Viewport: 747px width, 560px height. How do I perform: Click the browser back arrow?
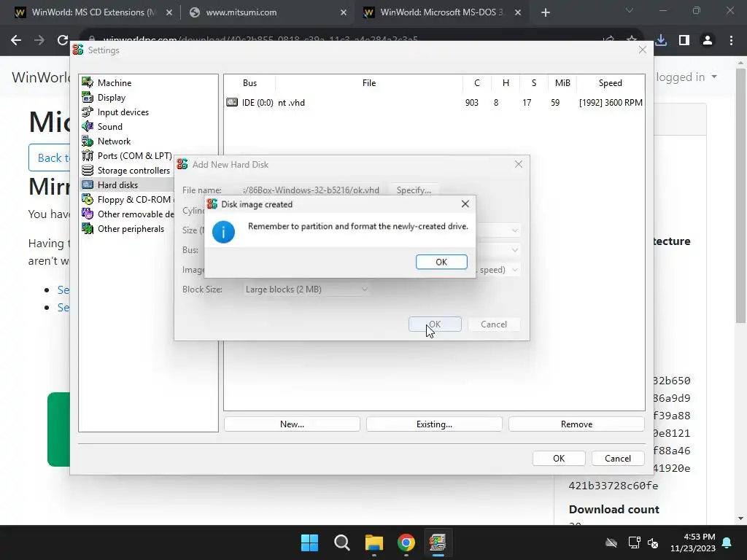pos(16,41)
